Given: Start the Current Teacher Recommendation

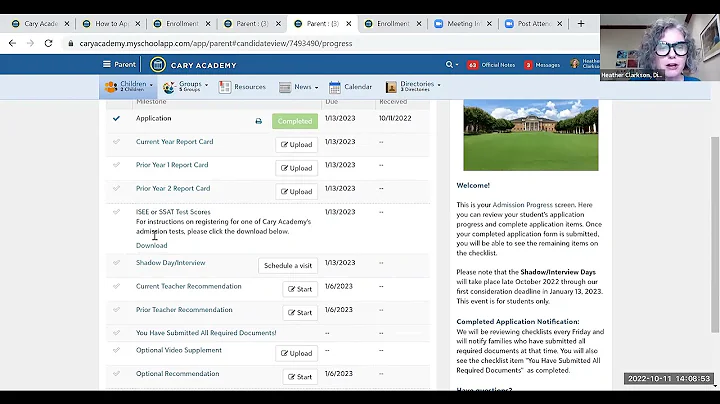Looking at the screenshot, I should pyautogui.click(x=300, y=289).
